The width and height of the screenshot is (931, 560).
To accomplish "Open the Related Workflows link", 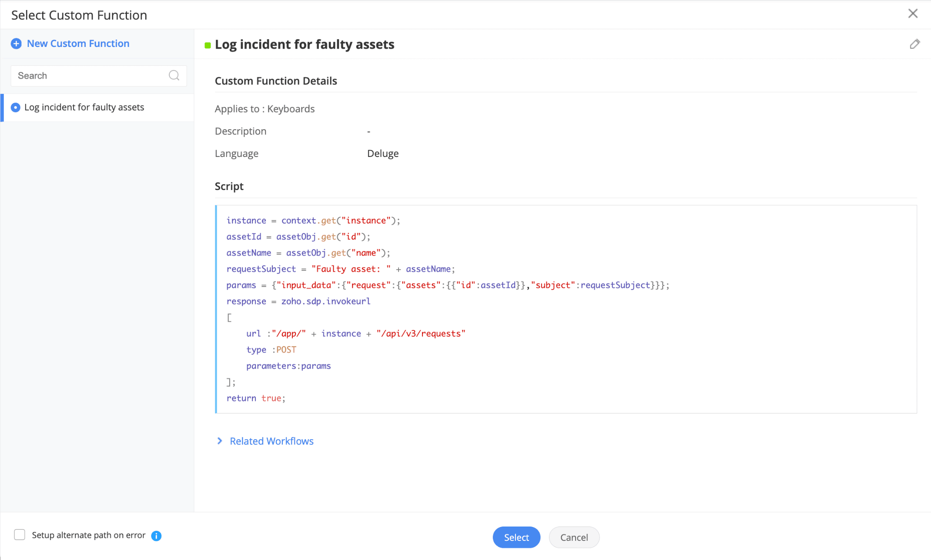I will (x=271, y=441).
